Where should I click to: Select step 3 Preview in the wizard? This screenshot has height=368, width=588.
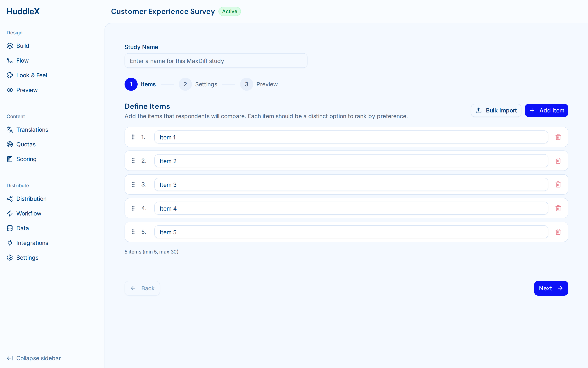pos(259,84)
